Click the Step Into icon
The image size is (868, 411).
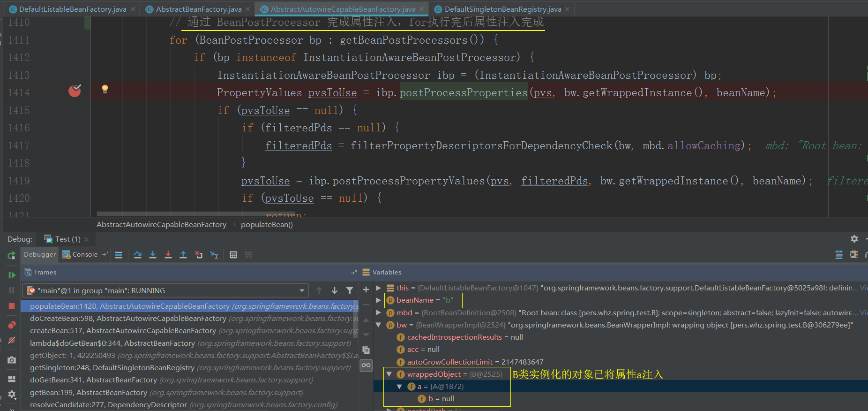tap(153, 255)
